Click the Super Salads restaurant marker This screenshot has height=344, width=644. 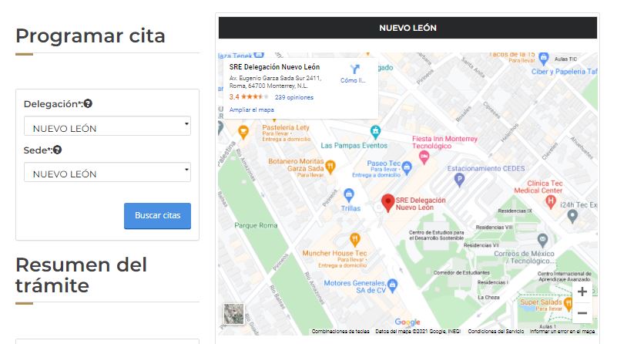pos(569,304)
